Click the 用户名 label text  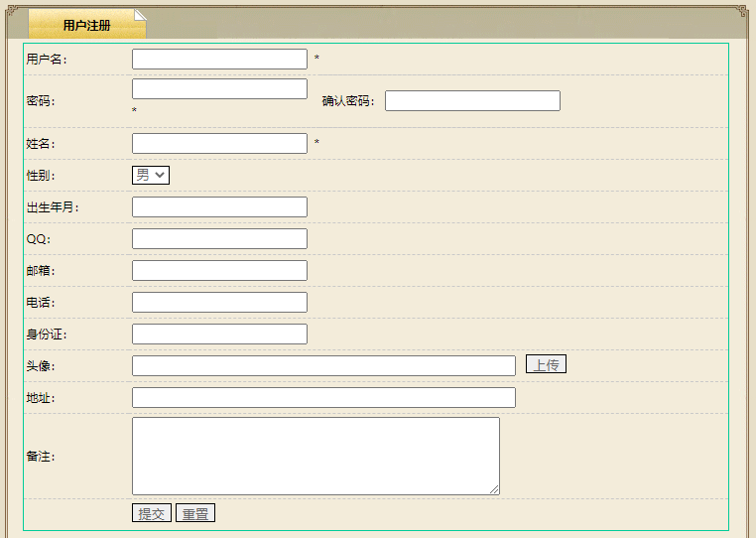pyautogui.click(x=47, y=60)
